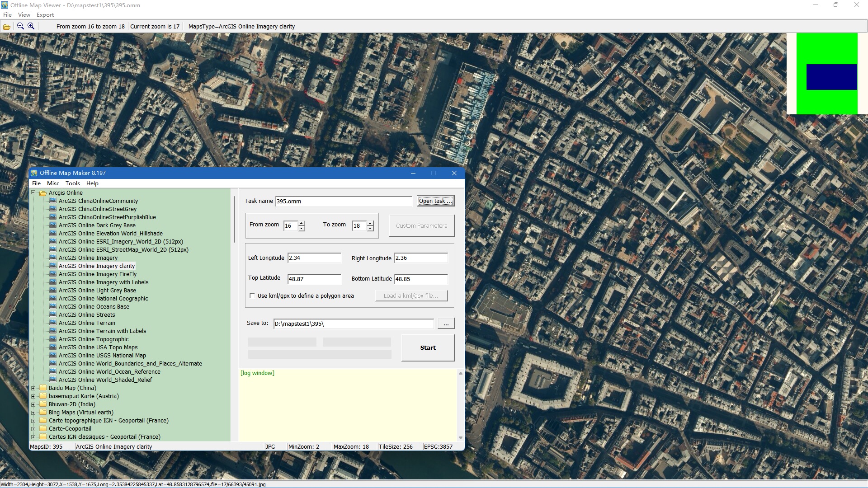The image size is (868, 488).
Task: Increase the From zoom value with up arrow
Action: click(302, 223)
